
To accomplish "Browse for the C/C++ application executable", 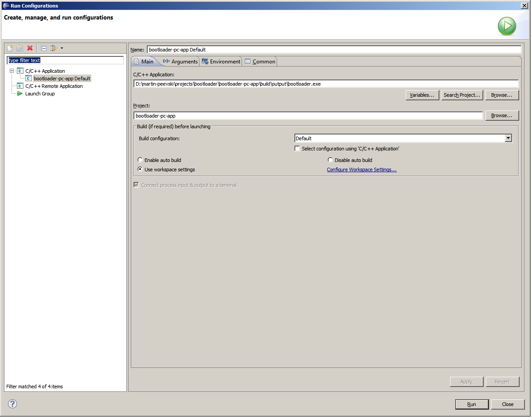I will (x=502, y=95).
